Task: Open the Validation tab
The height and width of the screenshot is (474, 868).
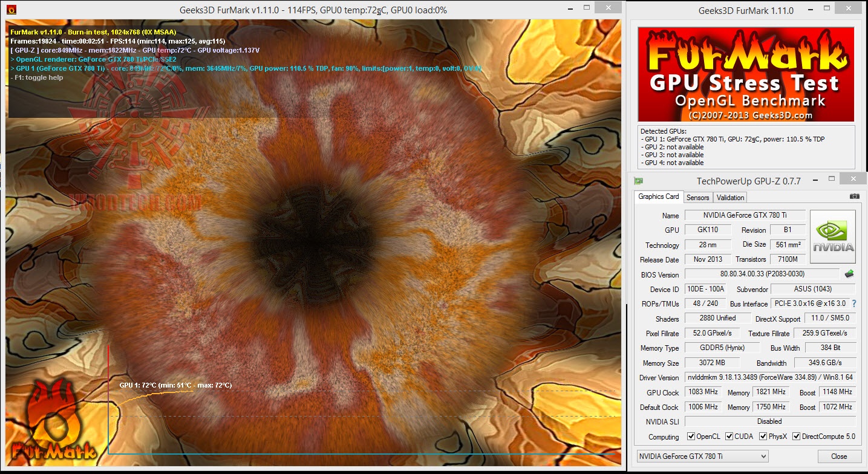Action: coord(730,198)
